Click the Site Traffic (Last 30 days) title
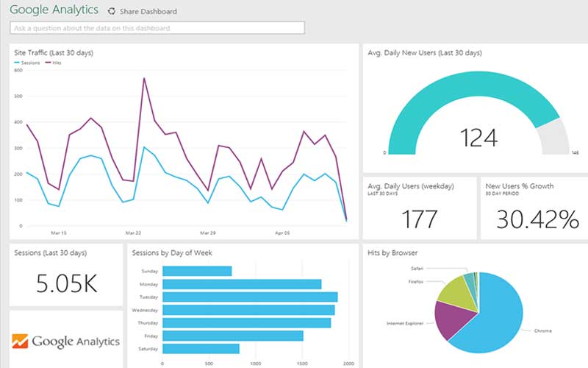 (54, 53)
